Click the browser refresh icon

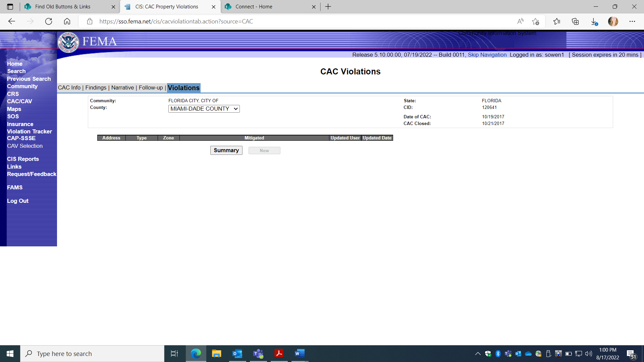click(49, 21)
